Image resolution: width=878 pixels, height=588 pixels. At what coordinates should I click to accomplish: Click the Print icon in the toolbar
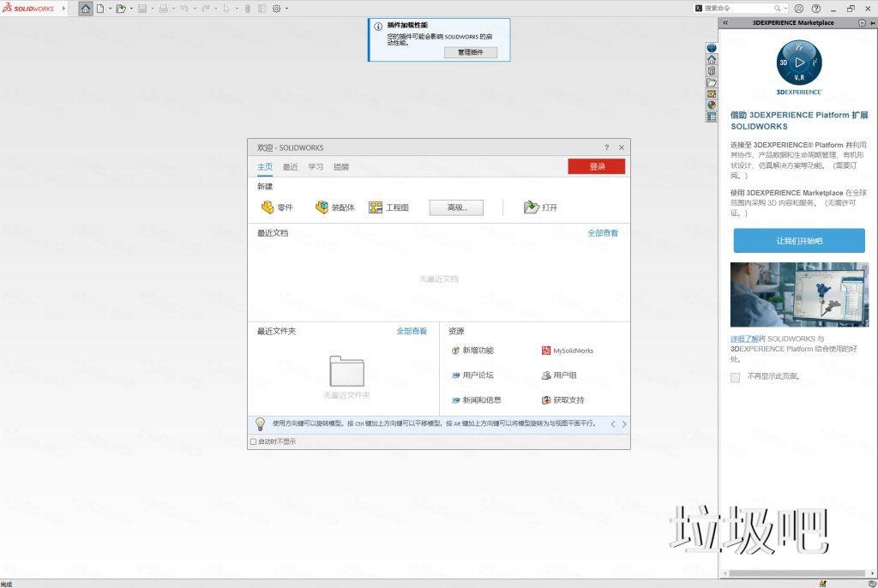pyautogui.click(x=164, y=8)
